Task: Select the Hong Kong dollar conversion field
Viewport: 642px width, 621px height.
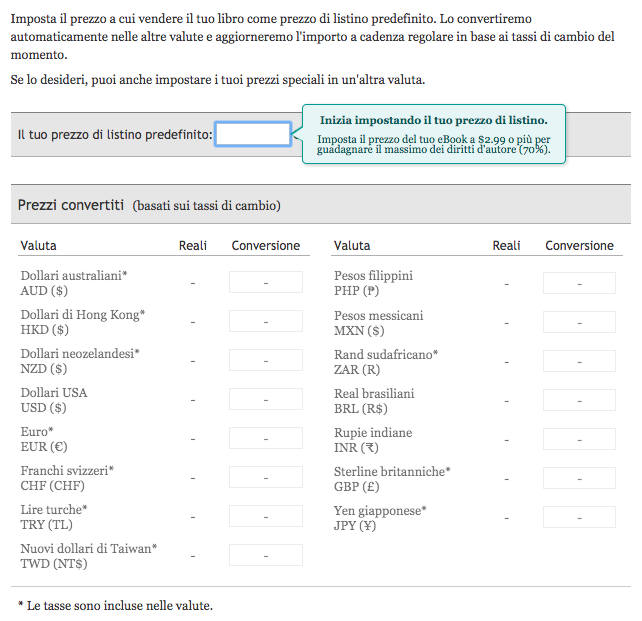Action: click(x=266, y=322)
